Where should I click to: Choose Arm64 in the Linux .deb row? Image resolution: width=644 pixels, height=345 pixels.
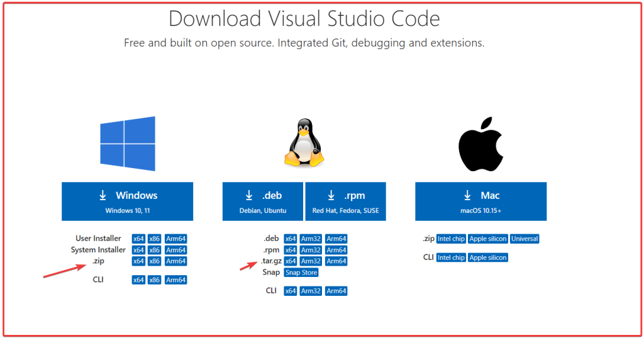pyautogui.click(x=336, y=239)
